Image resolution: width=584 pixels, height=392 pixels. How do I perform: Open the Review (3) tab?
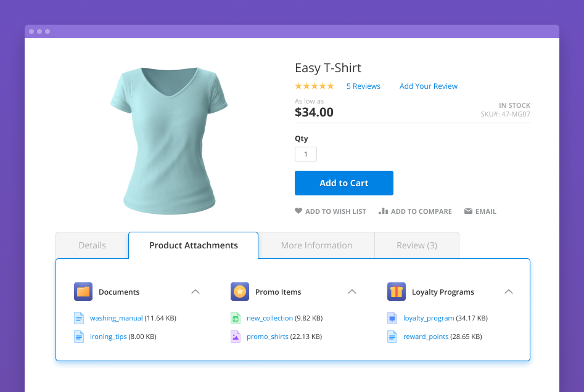click(x=417, y=245)
